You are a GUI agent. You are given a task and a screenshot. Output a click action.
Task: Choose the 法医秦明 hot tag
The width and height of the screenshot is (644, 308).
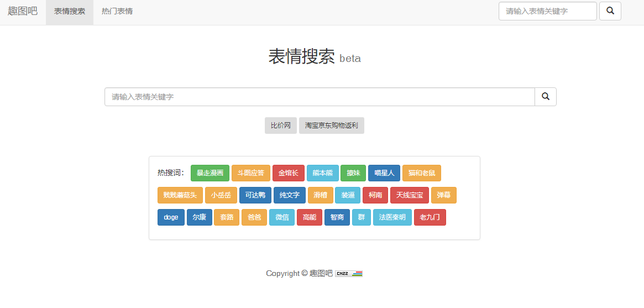coord(392,217)
